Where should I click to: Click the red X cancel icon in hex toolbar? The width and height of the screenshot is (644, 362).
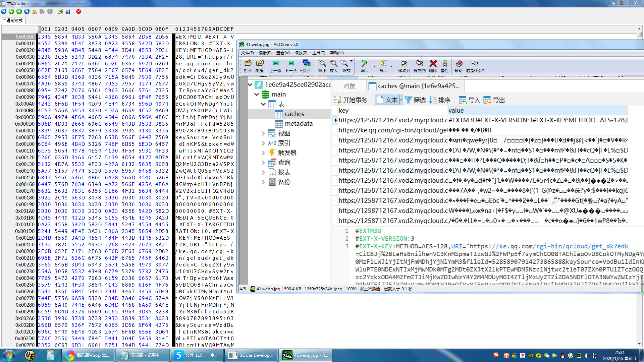coord(79,11)
